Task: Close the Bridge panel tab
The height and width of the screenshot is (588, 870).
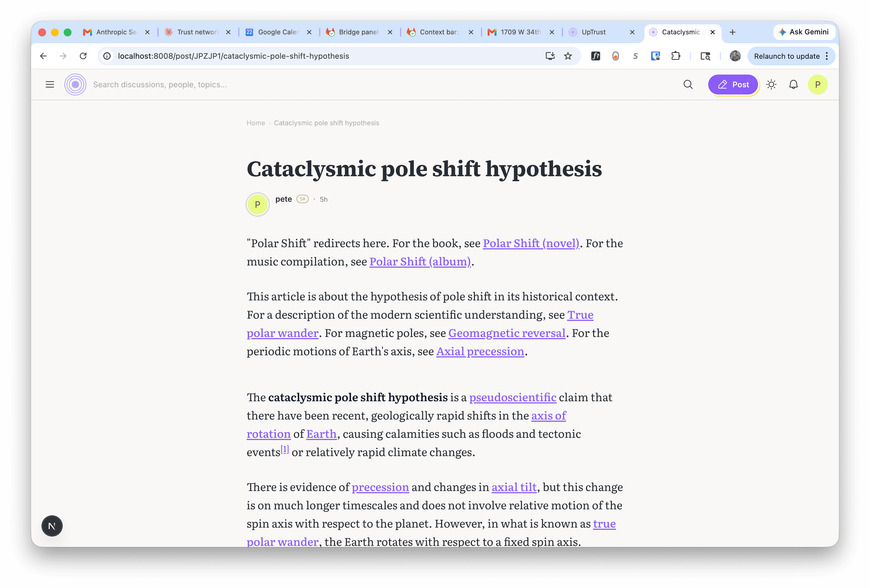Action: (390, 32)
